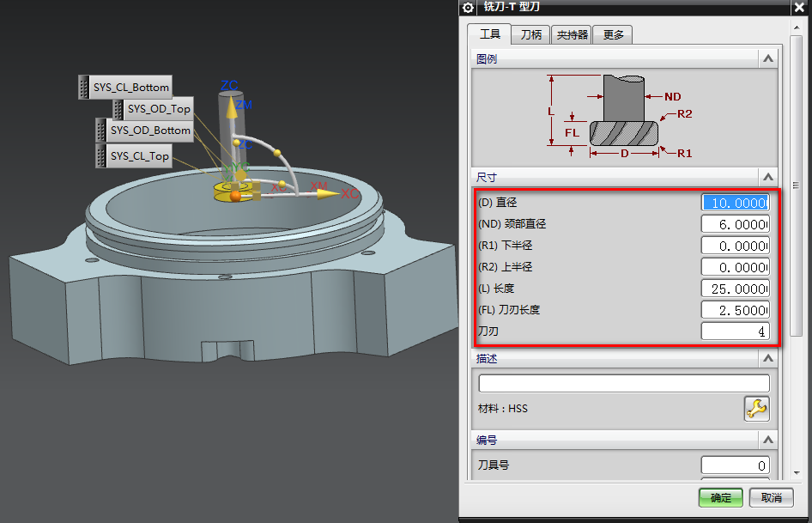Click the 刀具号 input field
The image size is (812, 523).
coord(735,465)
